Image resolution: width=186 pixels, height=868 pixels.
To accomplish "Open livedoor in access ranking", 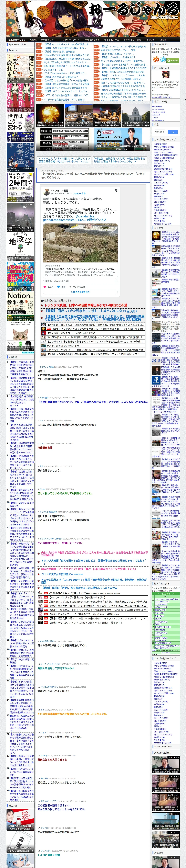I will [x=158, y=635].
